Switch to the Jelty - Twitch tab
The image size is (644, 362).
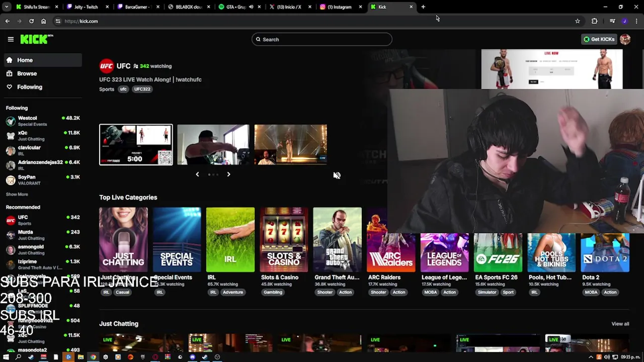[x=89, y=7]
